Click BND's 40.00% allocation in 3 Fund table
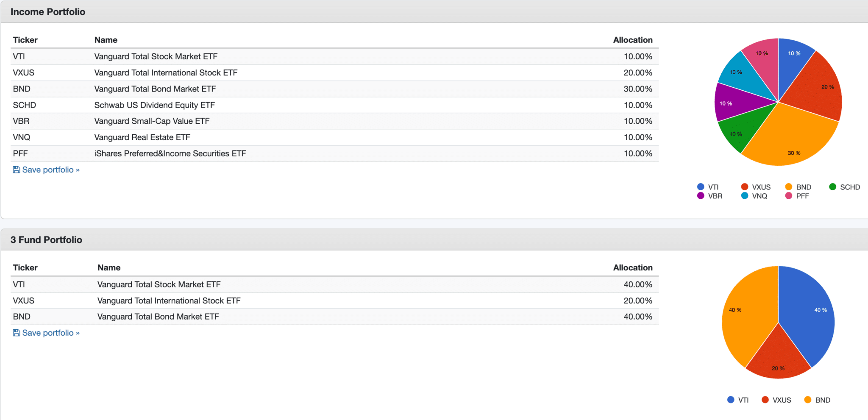 click(638, 317)
